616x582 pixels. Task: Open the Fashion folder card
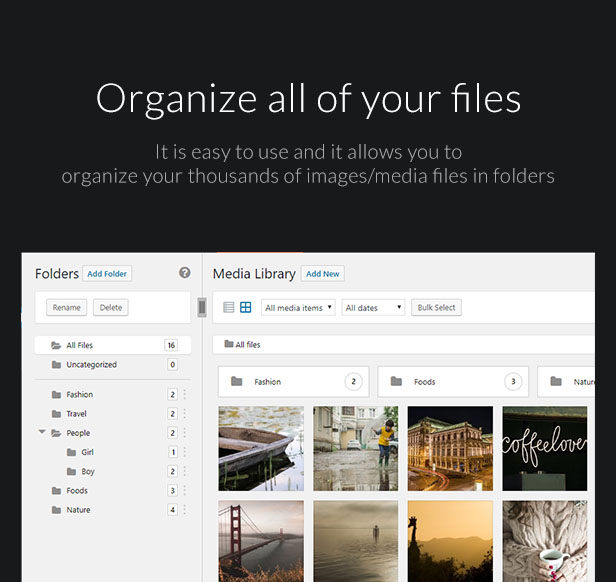[x=293, y=382]
